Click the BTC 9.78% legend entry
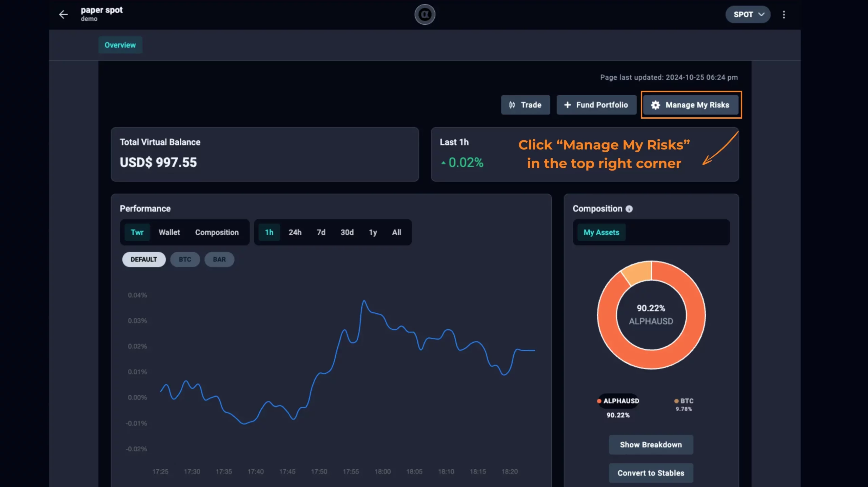The width and height of the screenshot is (868, 487). point(684,405)
